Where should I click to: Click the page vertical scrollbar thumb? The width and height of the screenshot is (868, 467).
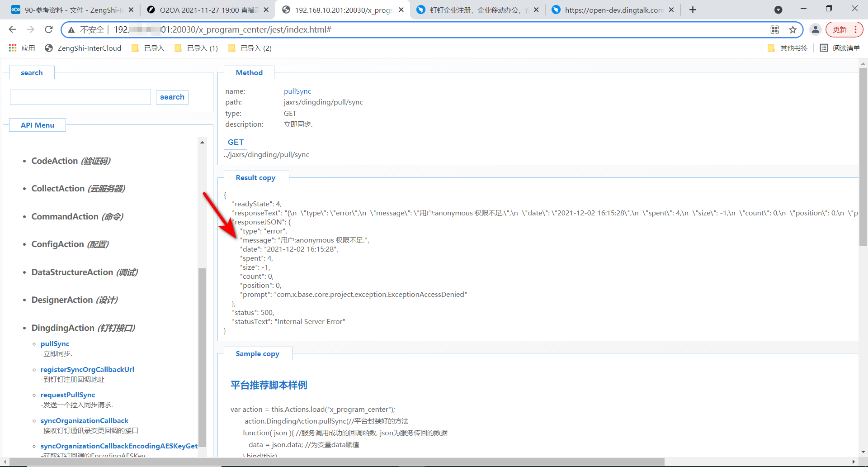863,157
